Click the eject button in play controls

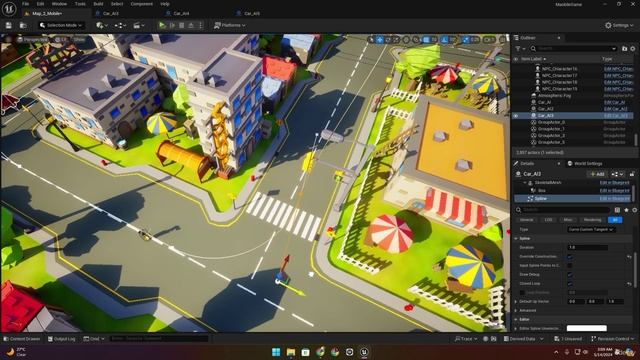coord(191,25)
